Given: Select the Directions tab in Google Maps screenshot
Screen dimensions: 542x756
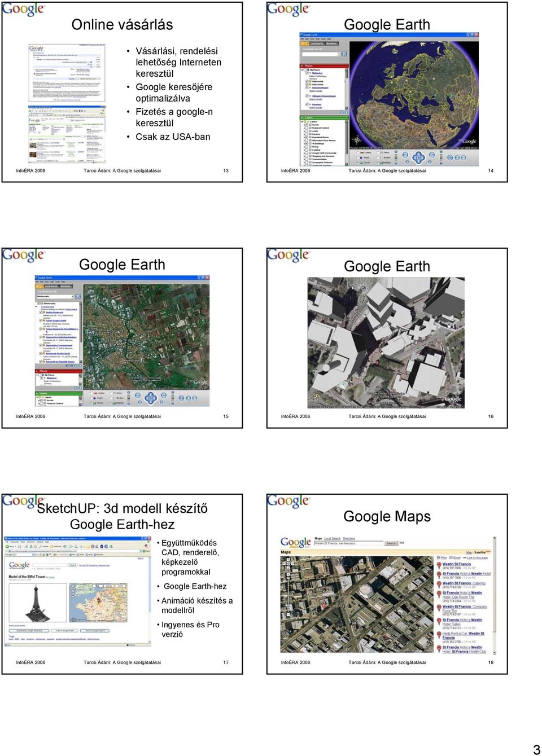Looking at the screenshot, I should [x=349, y=538].
